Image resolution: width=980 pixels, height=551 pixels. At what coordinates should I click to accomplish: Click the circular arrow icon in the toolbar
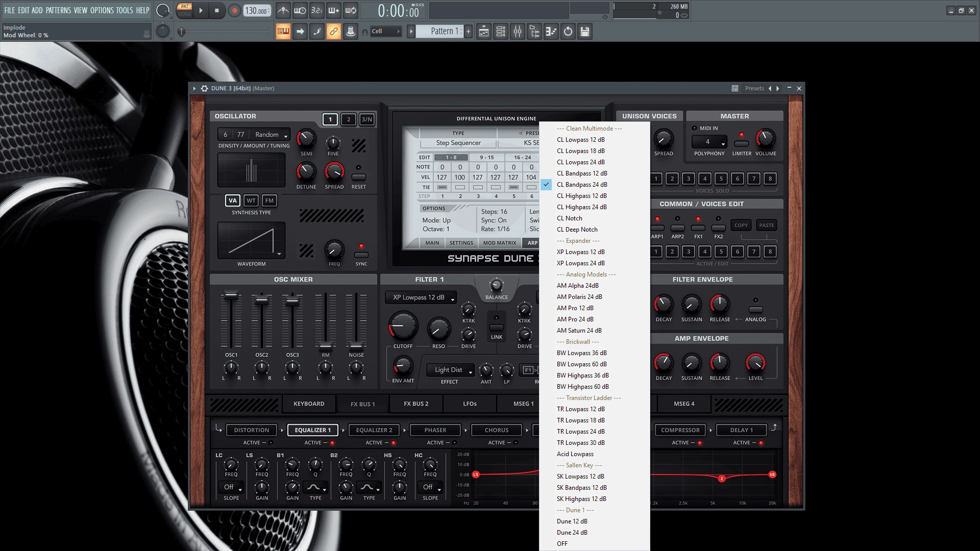[568, 32]
